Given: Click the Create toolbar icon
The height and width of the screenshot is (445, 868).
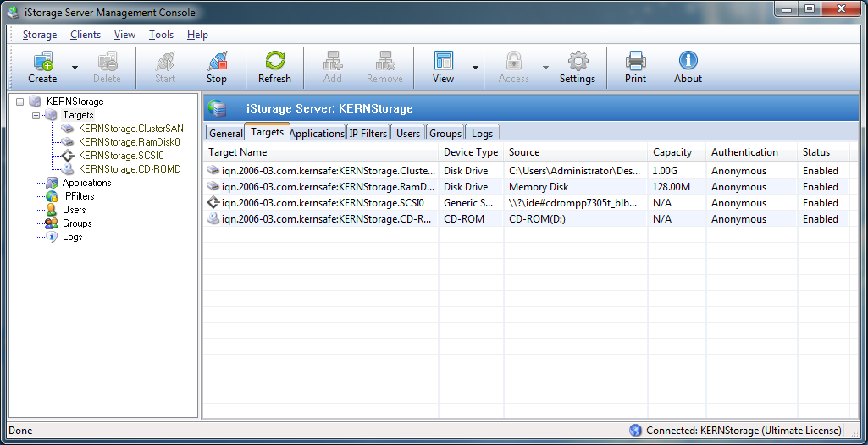Looking at the screenshot, I should (42, 61).
